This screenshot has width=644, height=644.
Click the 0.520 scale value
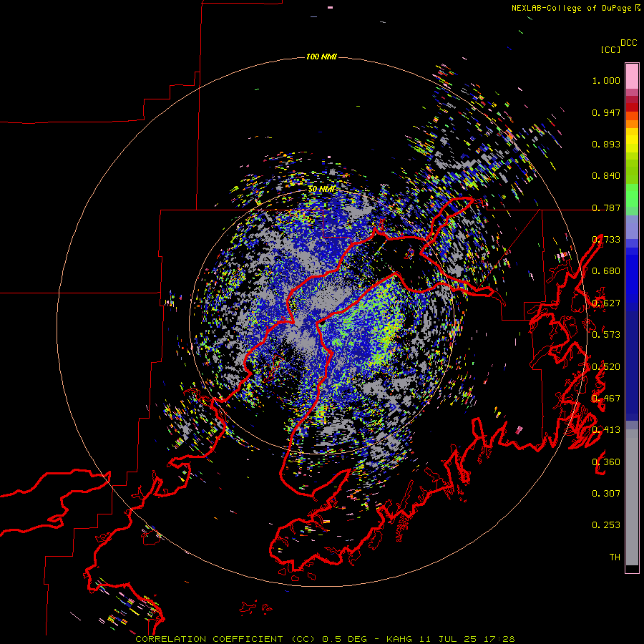point(606,366)
